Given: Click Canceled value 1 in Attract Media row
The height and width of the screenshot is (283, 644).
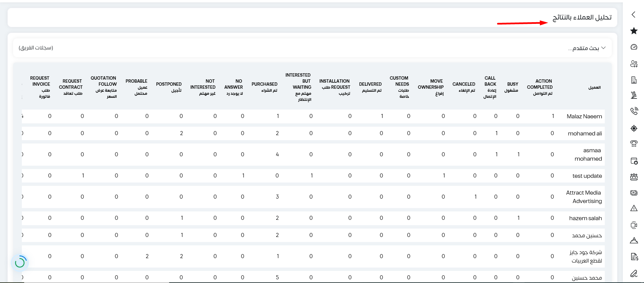Looking at the screenshot, I should pyautogui.click(x=476, y=197).
